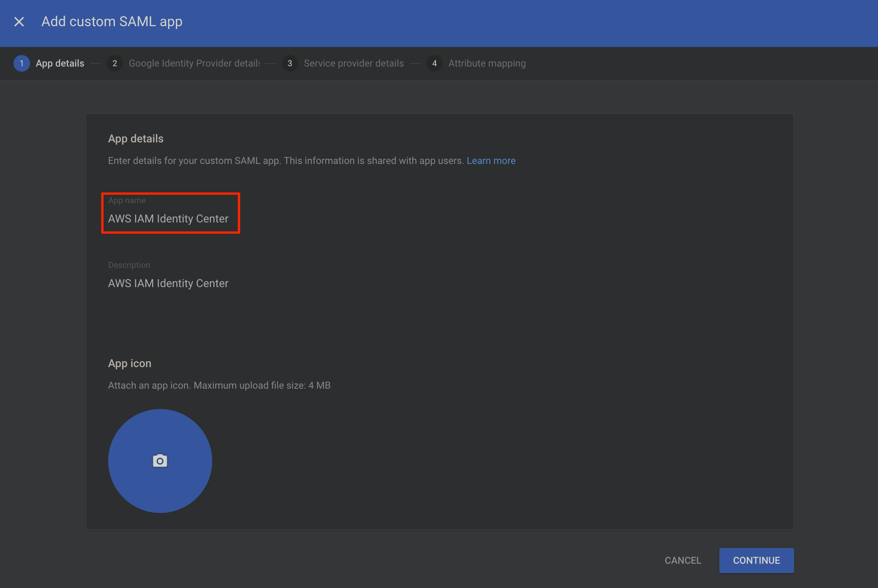The image size is (878, 588).
Task: Open the Learn more link
Action: (x=491, y=160)
